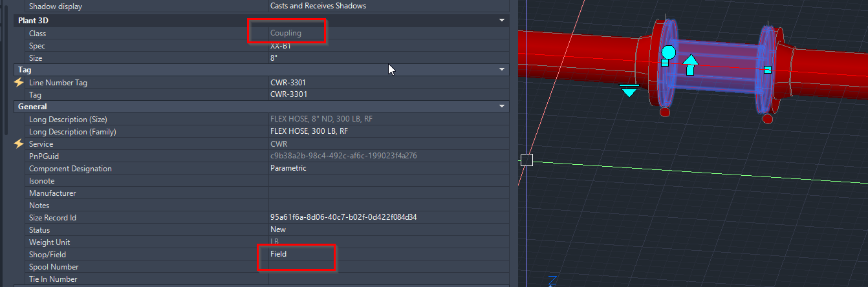This screenshot has height=287, width=868.
Task: Select the Size property label
Action: [36, 58]
